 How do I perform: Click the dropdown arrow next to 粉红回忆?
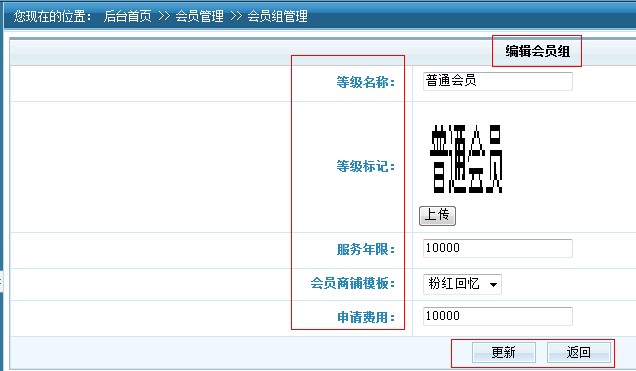pyautogui.click(x=493, y=285)
